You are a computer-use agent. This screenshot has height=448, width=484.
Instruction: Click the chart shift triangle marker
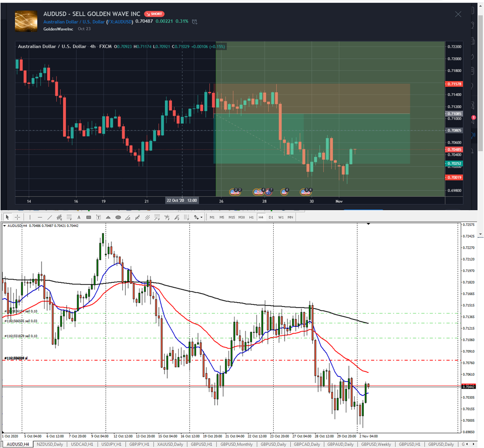[368, 224]
